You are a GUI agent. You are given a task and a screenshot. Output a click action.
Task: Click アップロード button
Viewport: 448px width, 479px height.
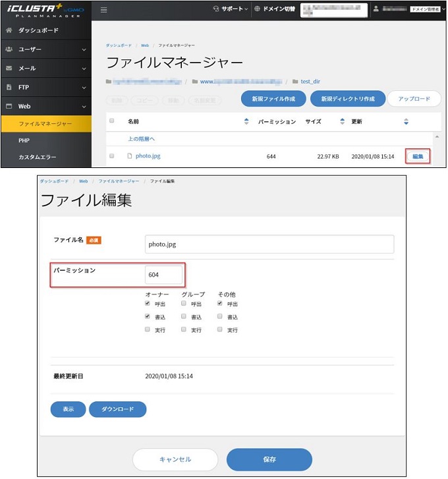(414, 99)
